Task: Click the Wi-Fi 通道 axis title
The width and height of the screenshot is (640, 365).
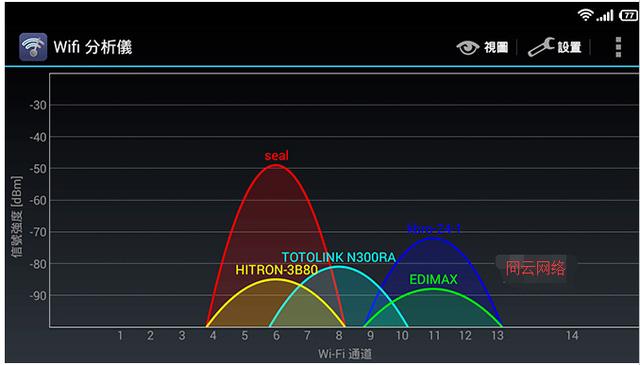Action: [345, 354]
